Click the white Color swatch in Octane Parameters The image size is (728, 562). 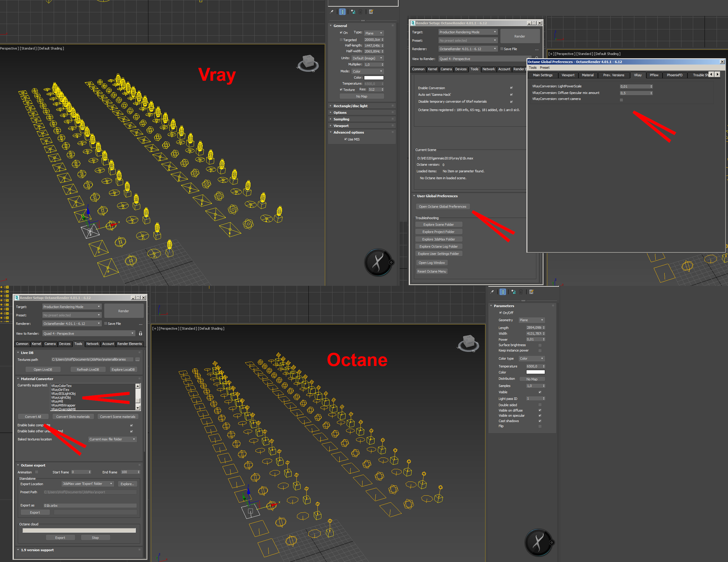point(535,372)
